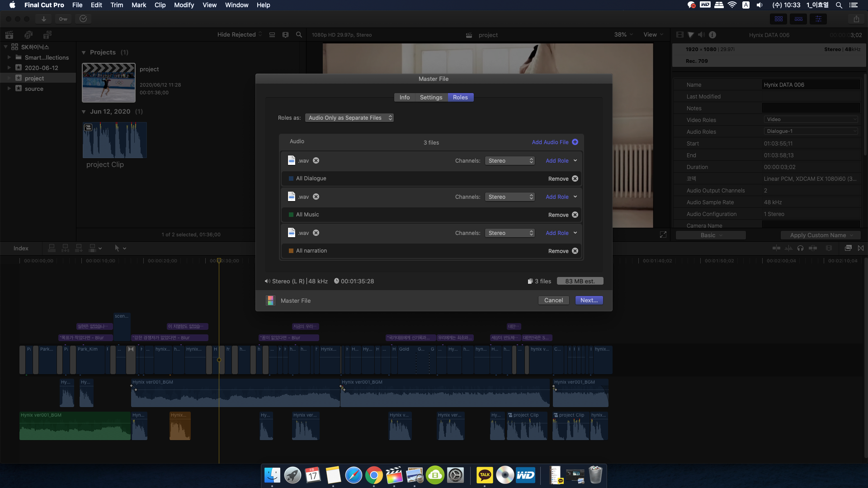The width and height of the screenshot is (868, 488).
Task: Click the Cancel button
Action: 553,300
